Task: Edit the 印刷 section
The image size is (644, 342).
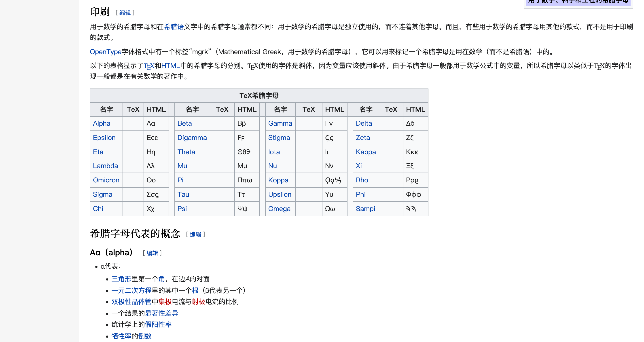Action: [x=125, y=13]
